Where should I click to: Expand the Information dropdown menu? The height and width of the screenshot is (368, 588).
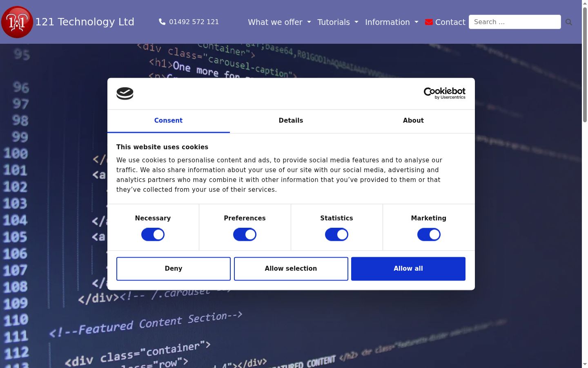392,22
